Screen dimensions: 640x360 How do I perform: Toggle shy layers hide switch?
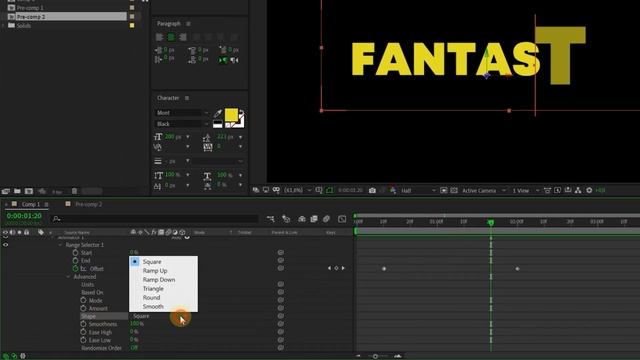302,219
